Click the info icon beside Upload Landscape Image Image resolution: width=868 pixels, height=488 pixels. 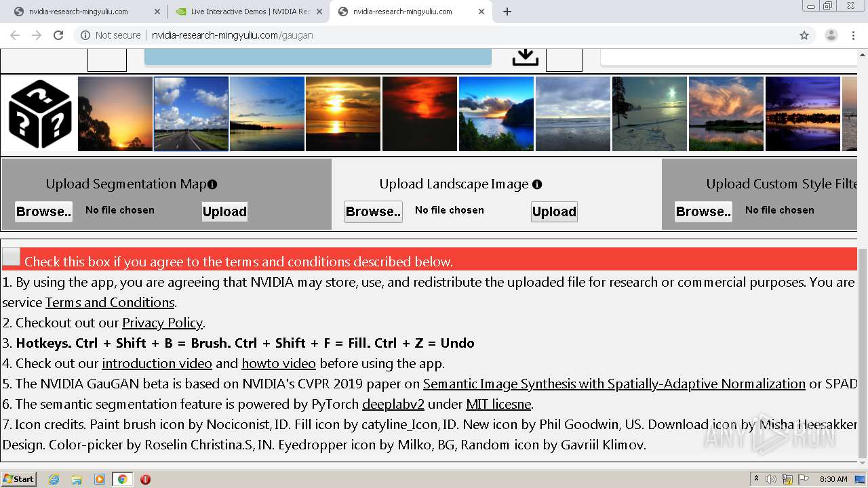(537, 184)
